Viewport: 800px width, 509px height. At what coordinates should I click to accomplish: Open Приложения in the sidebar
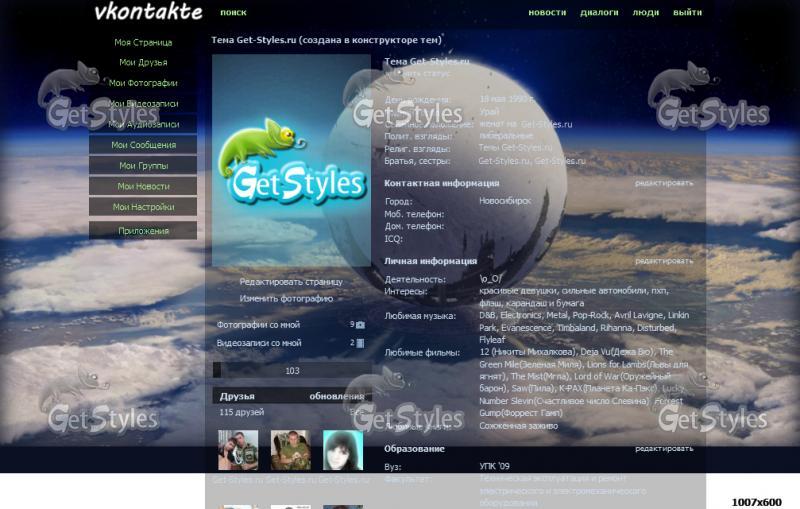tap(143, 231)
